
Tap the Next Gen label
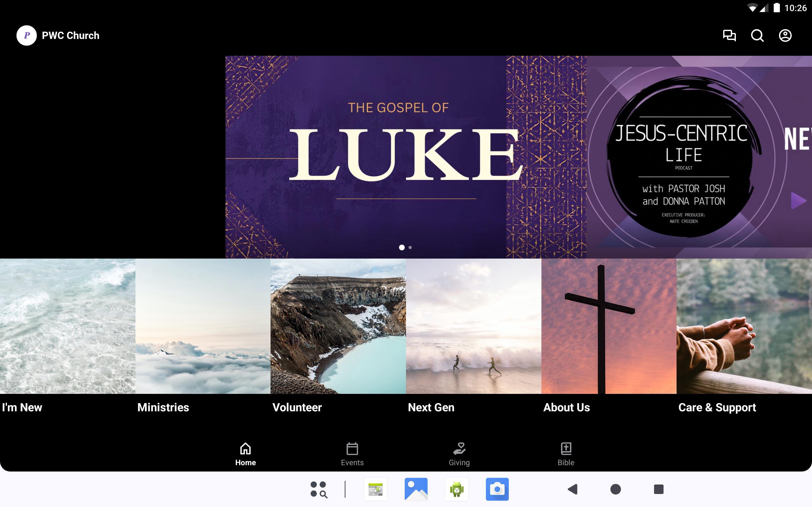431,408
